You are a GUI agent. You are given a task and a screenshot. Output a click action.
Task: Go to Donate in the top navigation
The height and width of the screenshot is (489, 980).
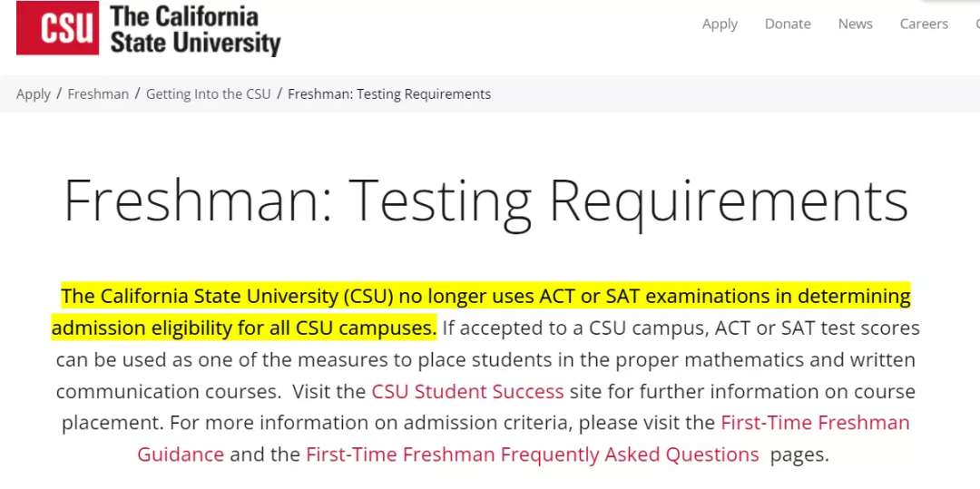[788, 24]
